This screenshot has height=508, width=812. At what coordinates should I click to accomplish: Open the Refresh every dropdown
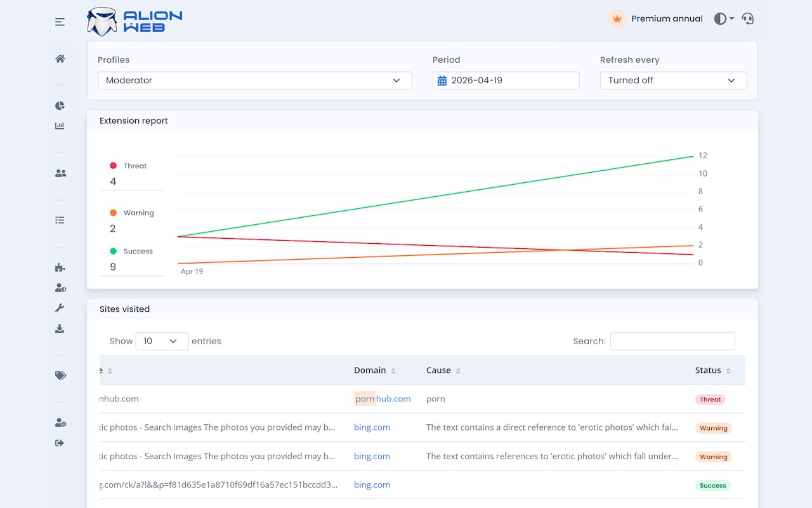674,81
